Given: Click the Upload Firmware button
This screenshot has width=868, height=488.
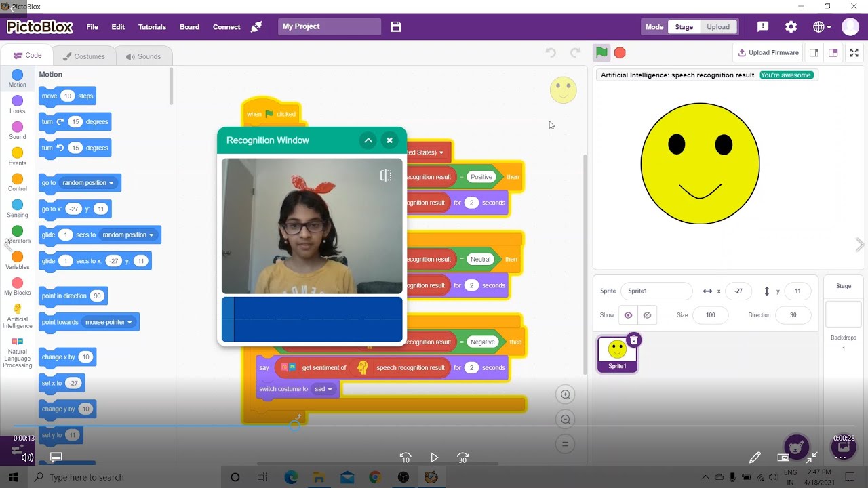Looking at the screenshot, I should 768,52.
